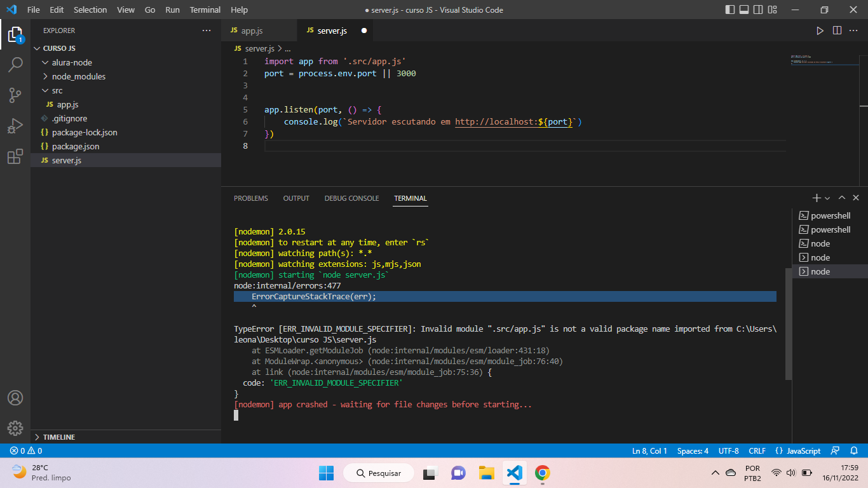Click the errors and warnings status indicator
868x488 pixels.
point(26,451)
